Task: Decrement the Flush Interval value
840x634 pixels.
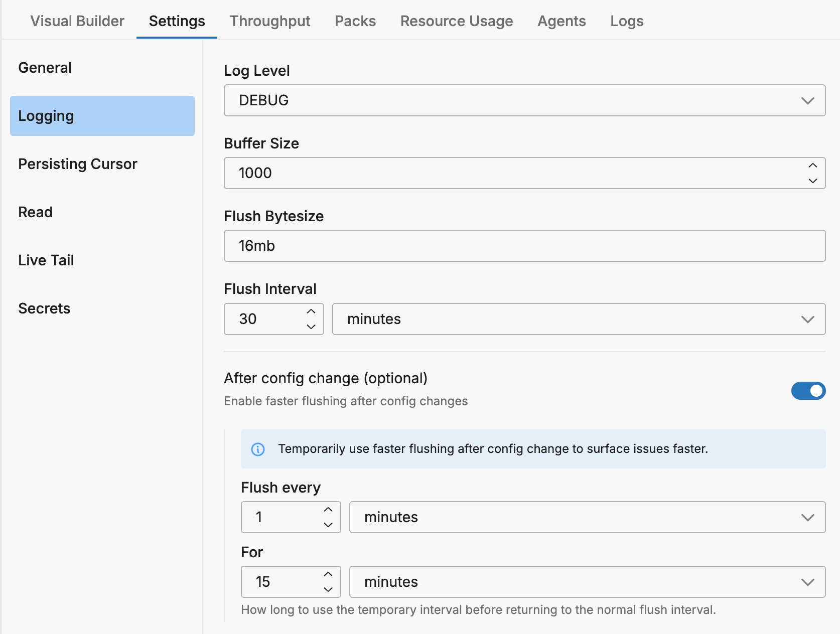Action: click(311, 327)
